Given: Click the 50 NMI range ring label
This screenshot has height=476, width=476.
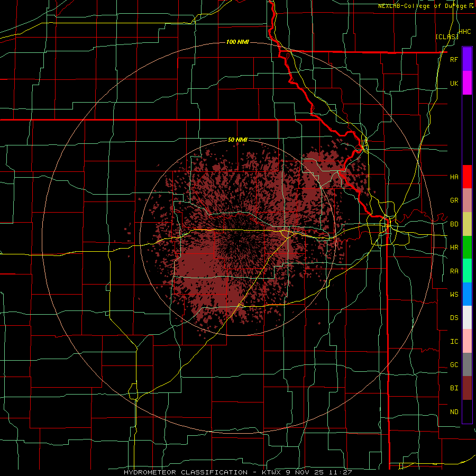Looking at the screenshot, I should [x=237, y=140].
